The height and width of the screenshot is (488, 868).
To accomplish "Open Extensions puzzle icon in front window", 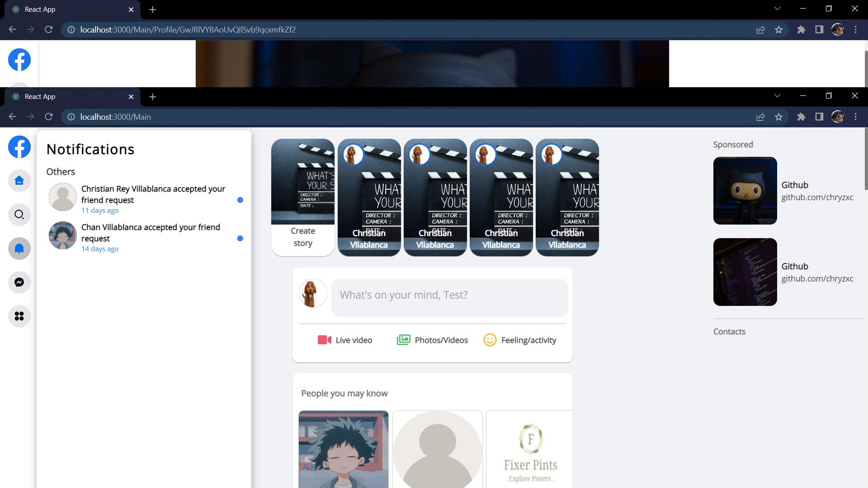I will click(x=801, y=117).
